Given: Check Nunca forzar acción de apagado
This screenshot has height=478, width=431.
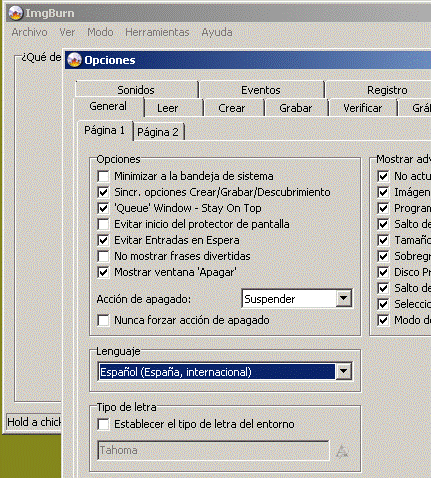Looking at the screenshot, I should coord(103,320).
